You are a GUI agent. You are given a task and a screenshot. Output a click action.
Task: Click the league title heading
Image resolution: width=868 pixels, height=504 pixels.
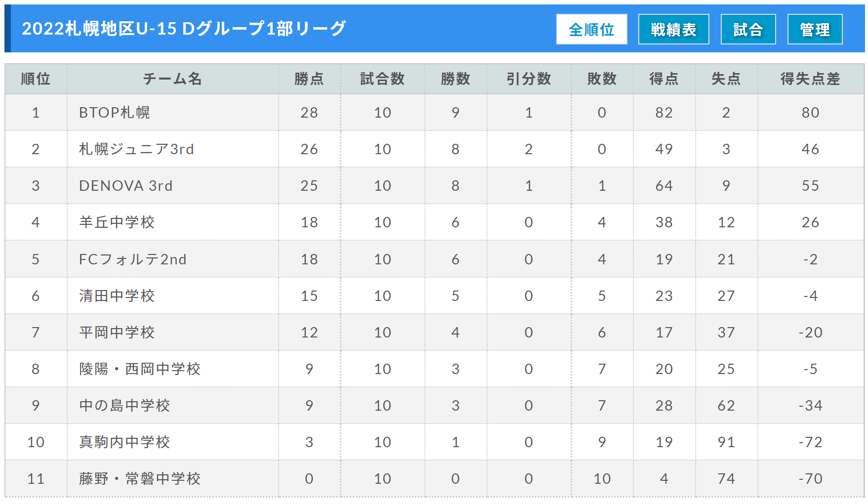(x=184, y=29)
